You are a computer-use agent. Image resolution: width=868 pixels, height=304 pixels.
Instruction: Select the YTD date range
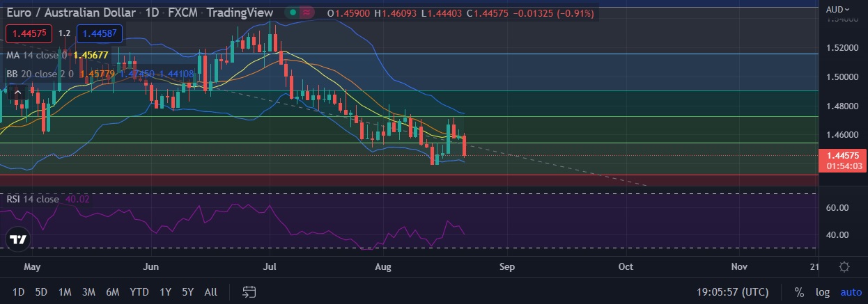click(139, 292)
